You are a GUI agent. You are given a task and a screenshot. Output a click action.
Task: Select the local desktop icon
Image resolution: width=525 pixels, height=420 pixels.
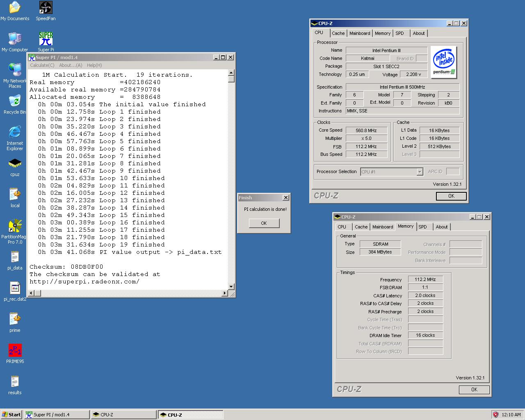point(15,198)
